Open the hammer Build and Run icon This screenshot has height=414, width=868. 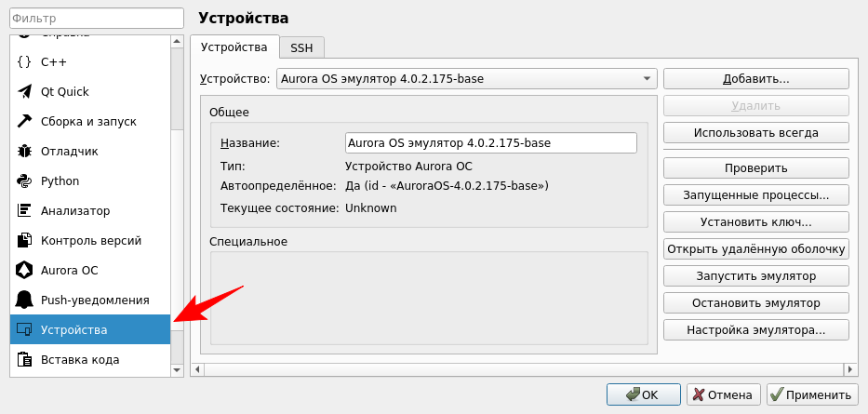click(x=24, y=122)
